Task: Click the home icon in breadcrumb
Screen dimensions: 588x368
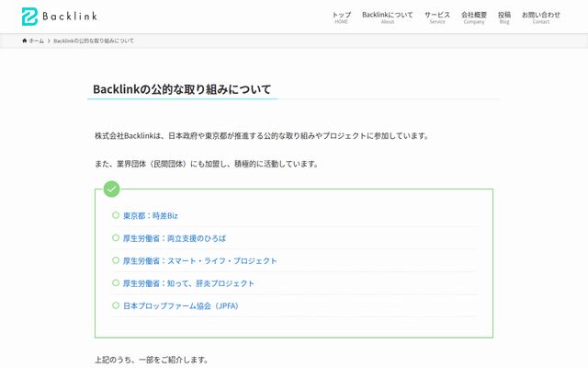Action: 25,40
